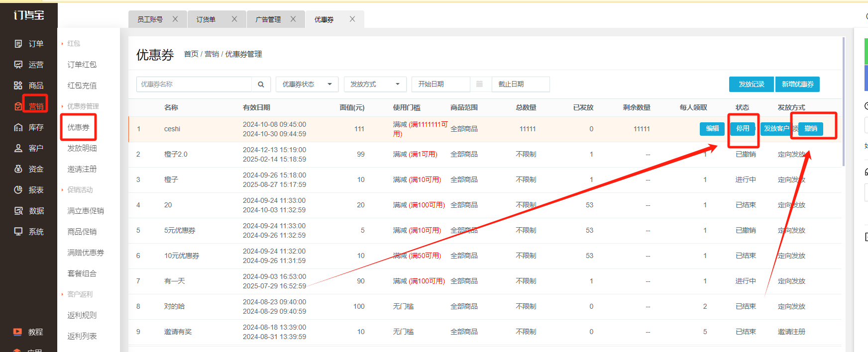The width and height of the screenshot is (868, 352).
Task: Click the vertical scrollbar of the coupon list
Action: click(843, 102)
